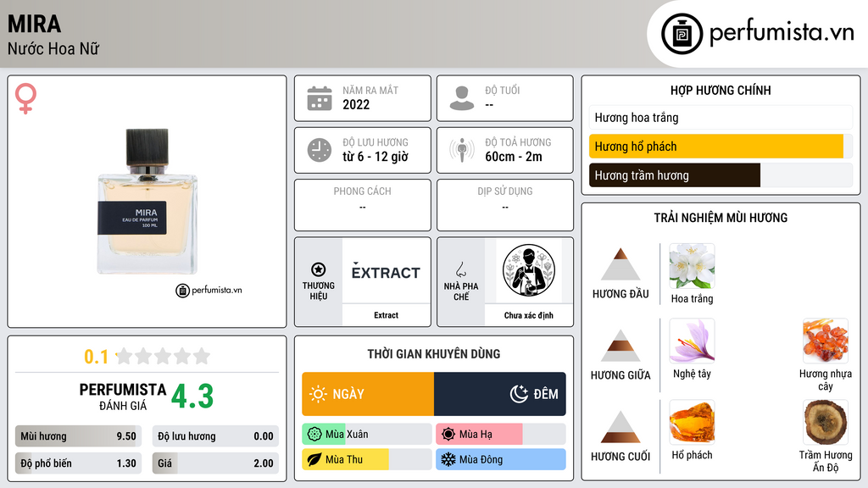Click the moon icon in the Đêm bar
The height and width of the screenshot is (488, 868).
[519, 394]
